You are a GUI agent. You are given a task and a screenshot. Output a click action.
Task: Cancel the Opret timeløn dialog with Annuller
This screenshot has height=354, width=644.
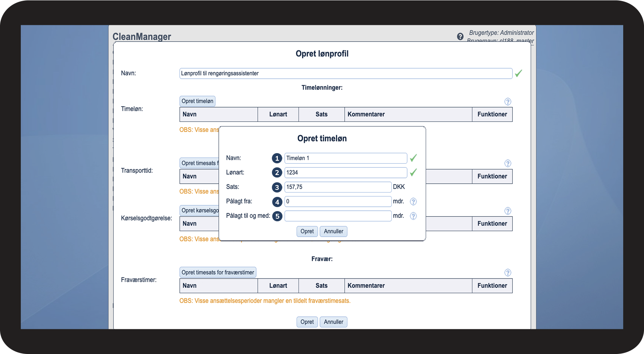point(333,232)
